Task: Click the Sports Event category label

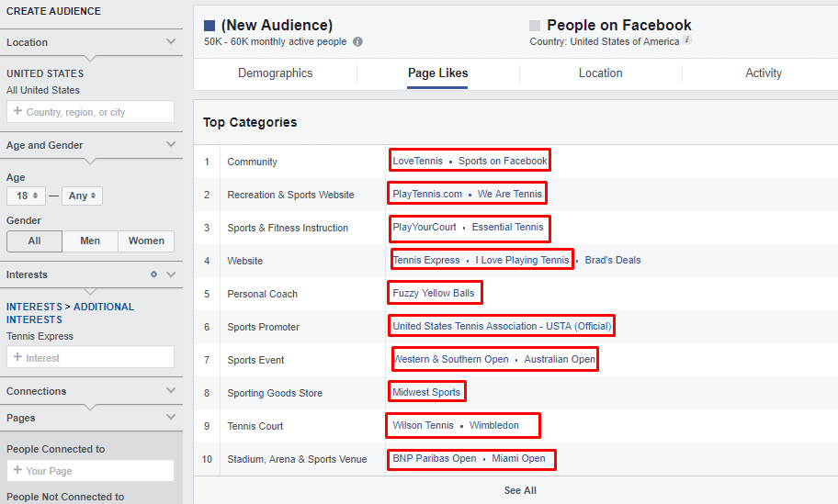Action: point(255,361)
